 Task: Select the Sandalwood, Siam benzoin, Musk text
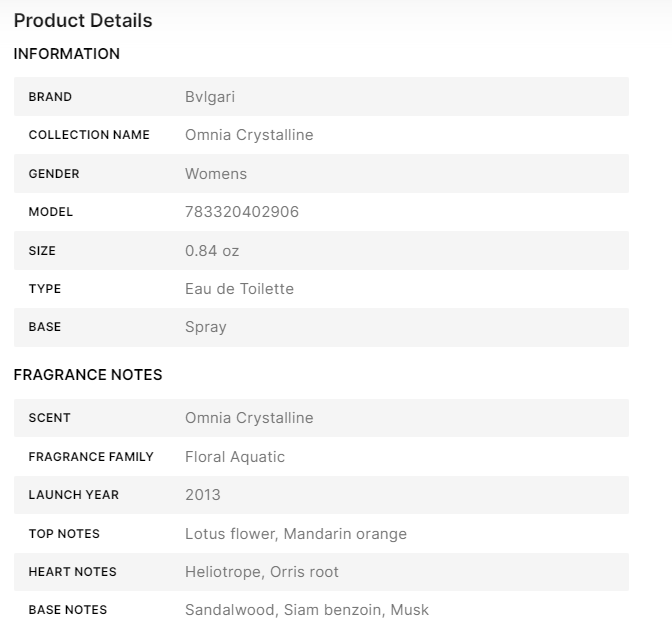[x=307, y=610]
